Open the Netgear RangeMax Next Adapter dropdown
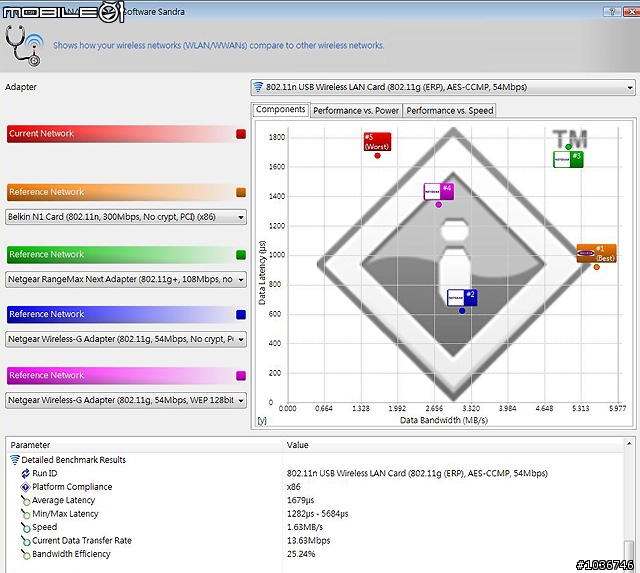This screenshot has width=640, height=573. coord(126,280)
